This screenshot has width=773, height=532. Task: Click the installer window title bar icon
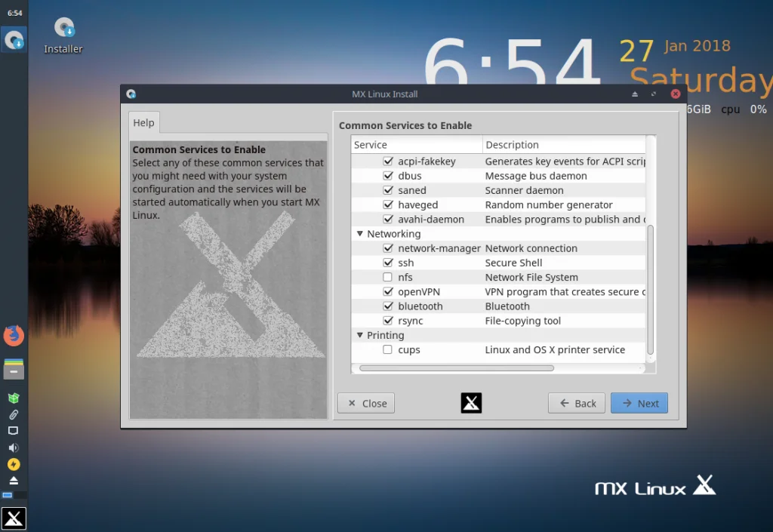pyautogui.click(x=131, y=94)
